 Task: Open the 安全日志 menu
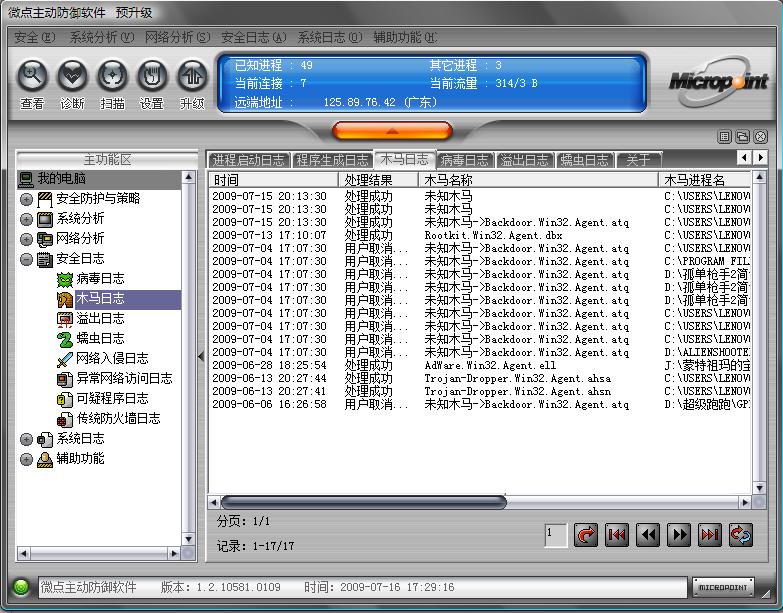pos(254,37)
